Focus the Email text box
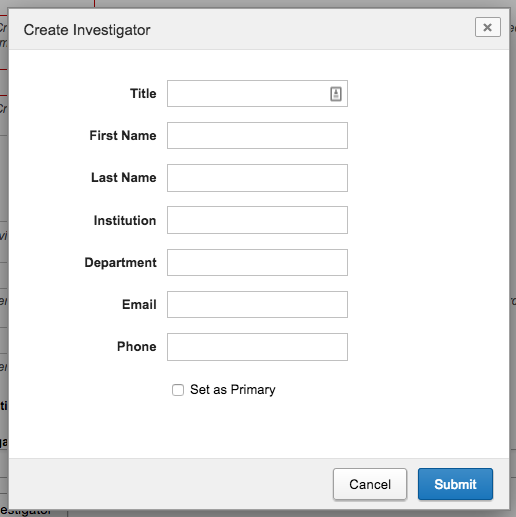 [x=257, y=304]
